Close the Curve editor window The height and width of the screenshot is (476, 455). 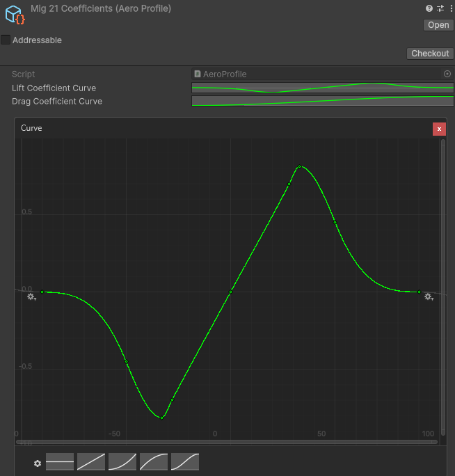(439, 129)
